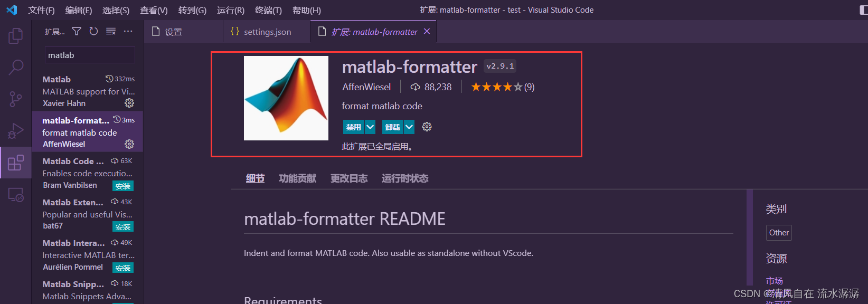Click the download count cloud icon 88,238
Viewport: 868px width, 304px height.
coord(416,87)
